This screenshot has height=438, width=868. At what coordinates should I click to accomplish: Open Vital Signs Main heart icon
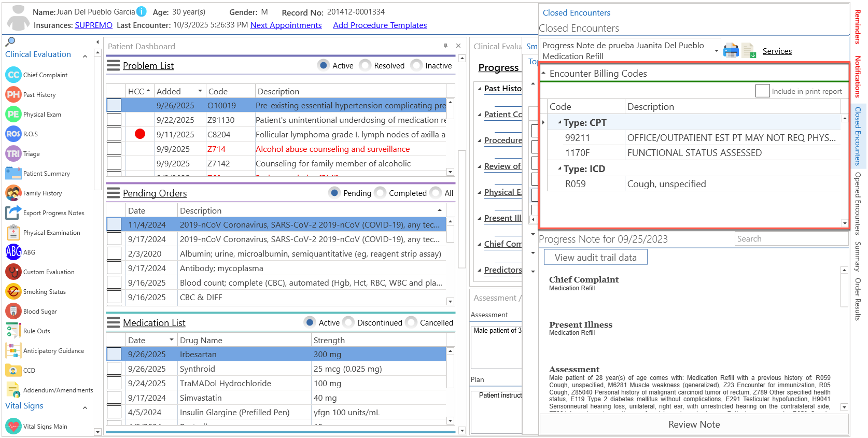pyautogui.click(x=13, y=426)
